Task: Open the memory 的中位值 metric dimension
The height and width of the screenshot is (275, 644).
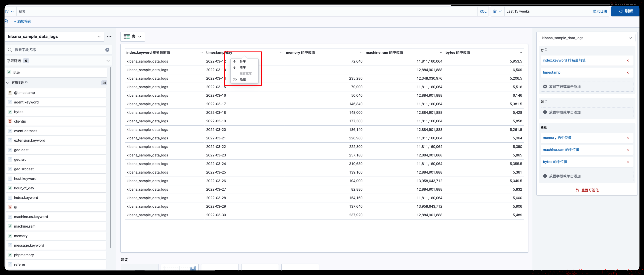Action: (x=557, y=138)
